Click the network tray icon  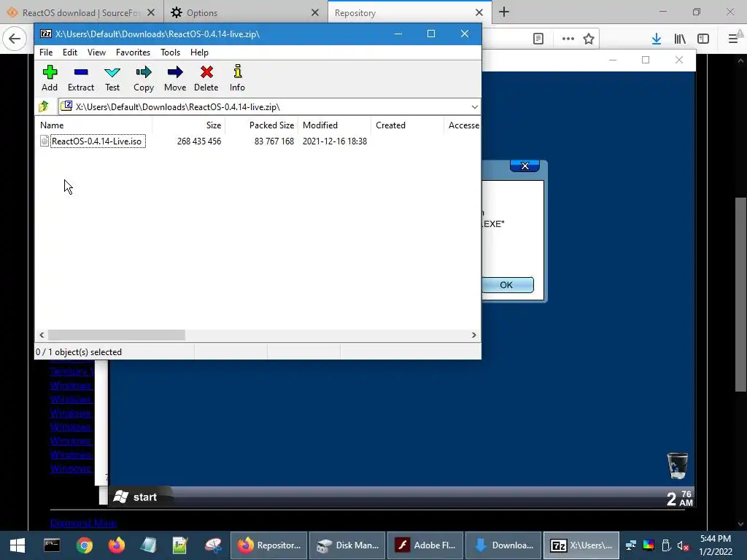[631, 545]
